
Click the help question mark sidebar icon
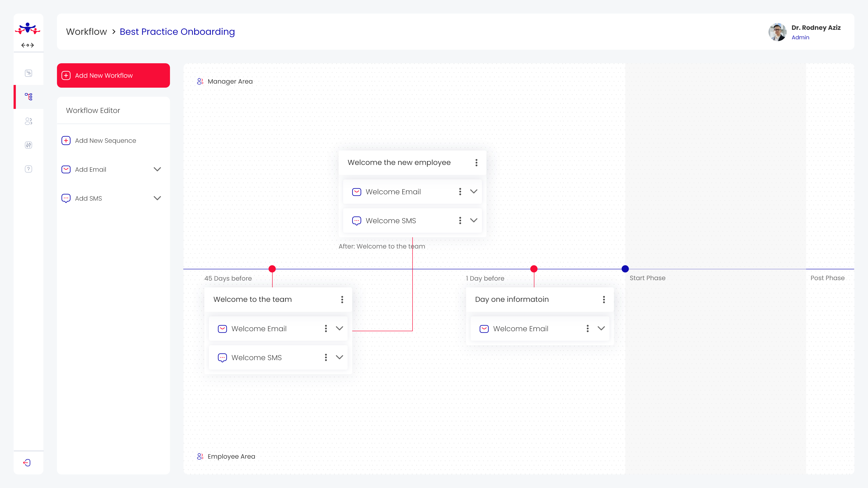coord(29,169)
